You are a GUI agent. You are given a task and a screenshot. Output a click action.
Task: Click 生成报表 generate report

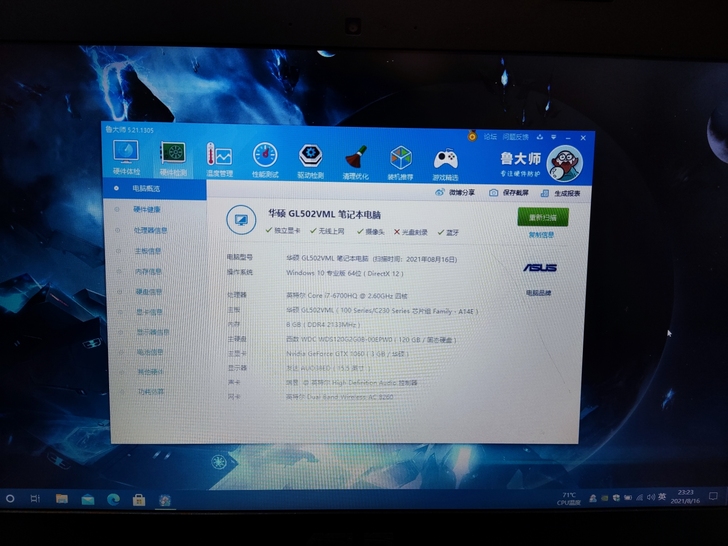[x=561, y=193]
